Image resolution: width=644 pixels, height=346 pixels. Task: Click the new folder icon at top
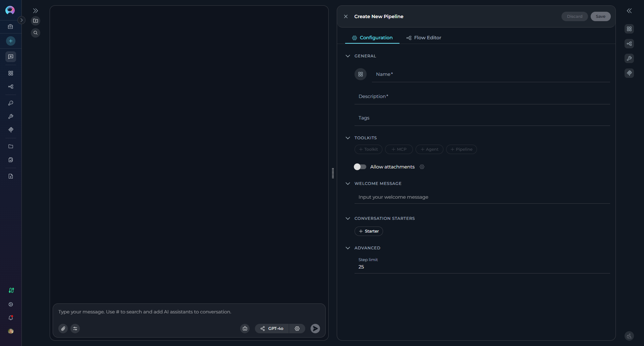coord(36,21)
